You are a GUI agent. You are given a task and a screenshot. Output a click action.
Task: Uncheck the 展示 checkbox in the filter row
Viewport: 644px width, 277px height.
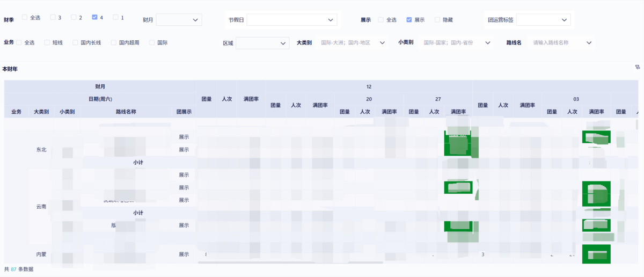click(x=409, y=19)
